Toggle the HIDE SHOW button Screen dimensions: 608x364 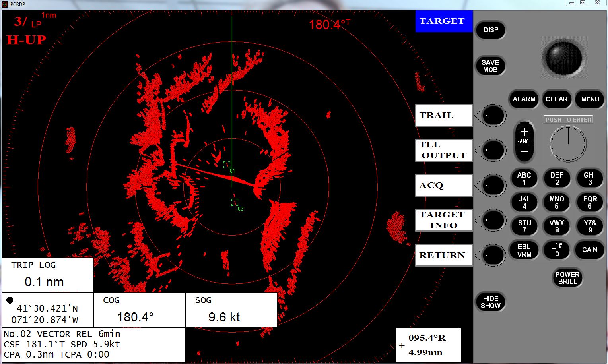coord(490,302)
